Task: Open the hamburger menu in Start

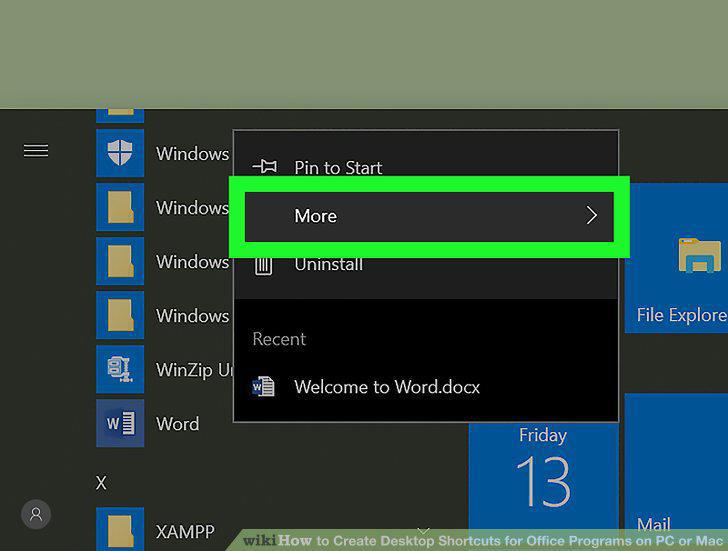Action: point(36,151)
